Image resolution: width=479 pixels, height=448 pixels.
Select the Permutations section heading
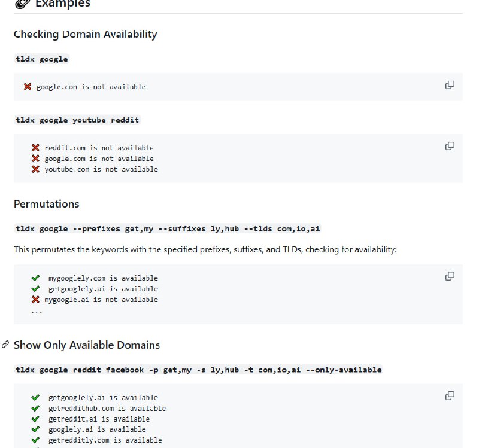(47, 204)
